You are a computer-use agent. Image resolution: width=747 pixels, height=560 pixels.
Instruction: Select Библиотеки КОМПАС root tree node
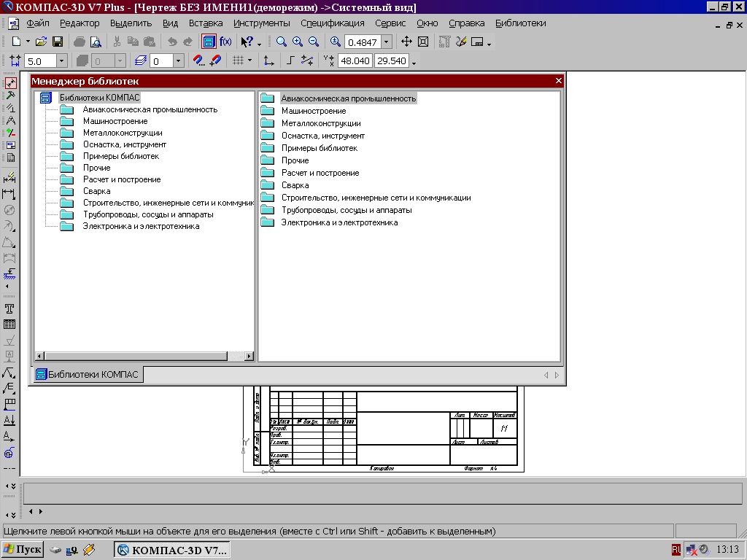[99, 98]
